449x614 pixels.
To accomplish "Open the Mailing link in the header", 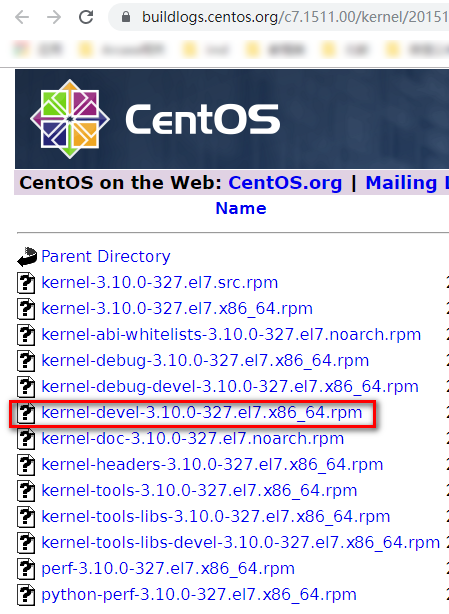I will tap(401, 183).
